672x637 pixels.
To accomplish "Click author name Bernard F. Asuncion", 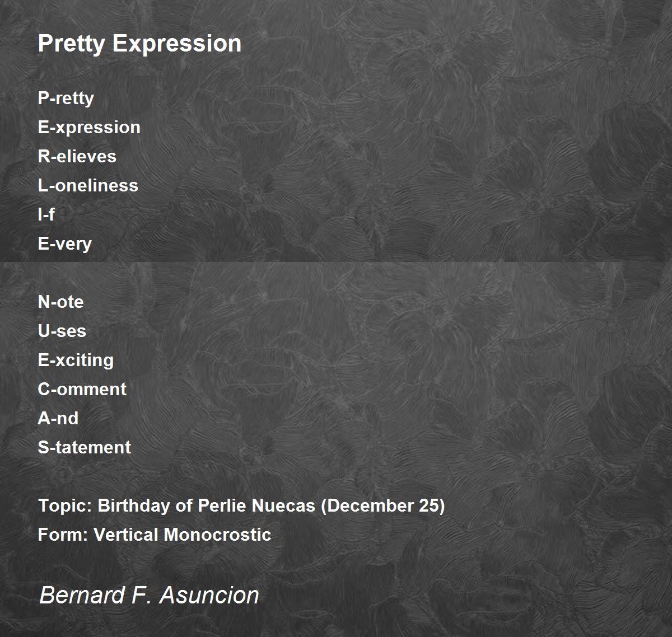I will tap(149, 595).
